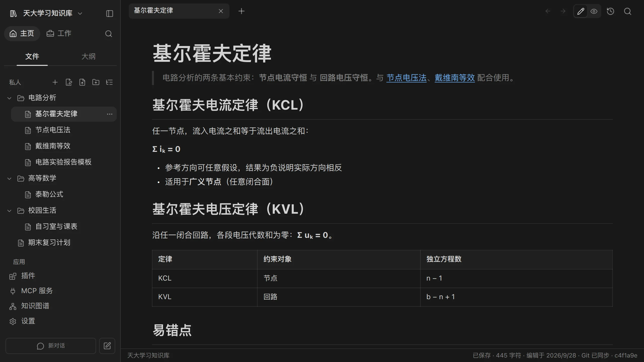Start a 新对话 chat
Image resolution: width=644 pixels, height=362 pixels.
tap(51, 346)
